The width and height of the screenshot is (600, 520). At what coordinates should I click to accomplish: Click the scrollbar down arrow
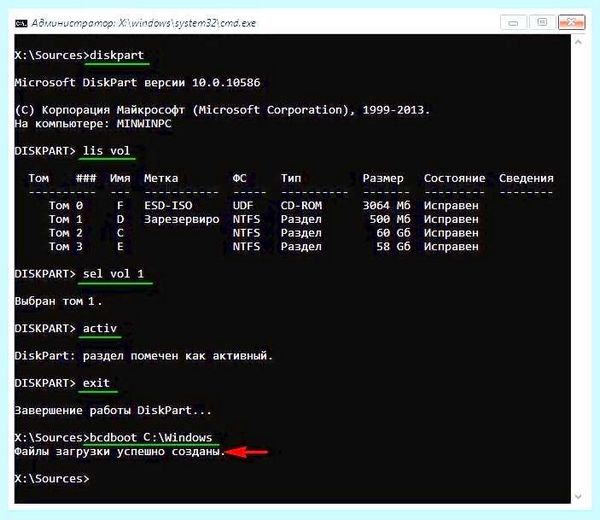pyautogui.click(x=578, y=496)
